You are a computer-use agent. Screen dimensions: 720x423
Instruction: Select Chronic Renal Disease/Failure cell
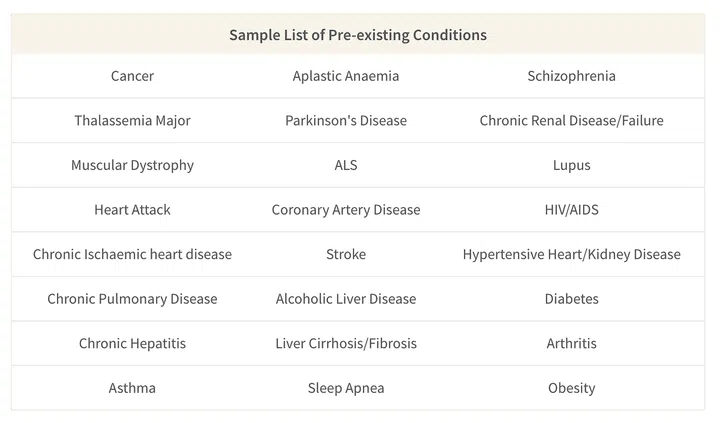(x=571, y=121)
